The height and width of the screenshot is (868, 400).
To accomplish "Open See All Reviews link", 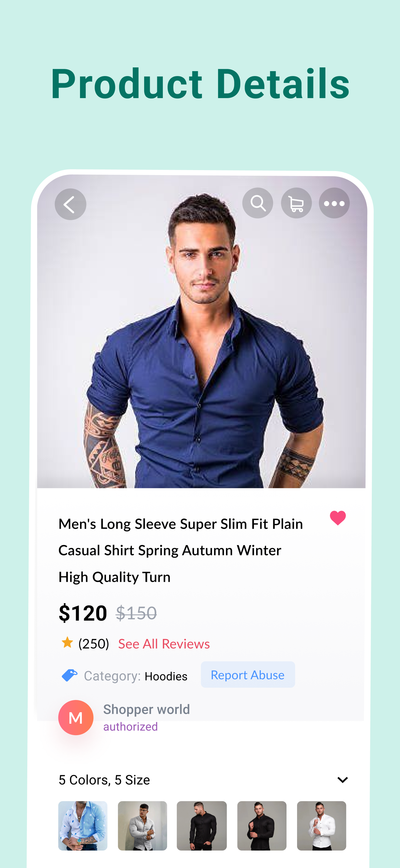I will 164,644.
